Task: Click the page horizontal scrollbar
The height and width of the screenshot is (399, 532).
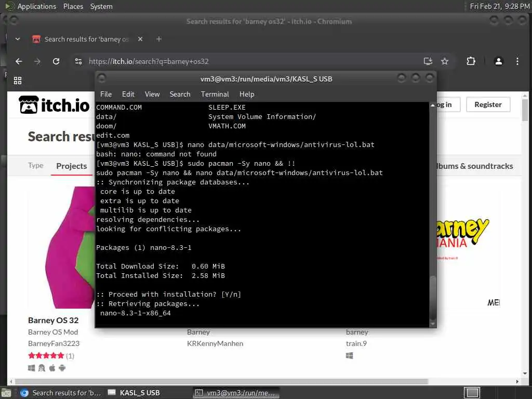Action: tap(221, 381)
